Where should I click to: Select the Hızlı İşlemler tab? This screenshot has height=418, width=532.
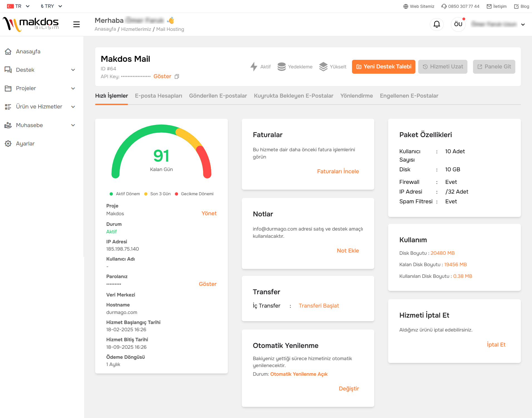pyautogui.click(x=112, y=96)
